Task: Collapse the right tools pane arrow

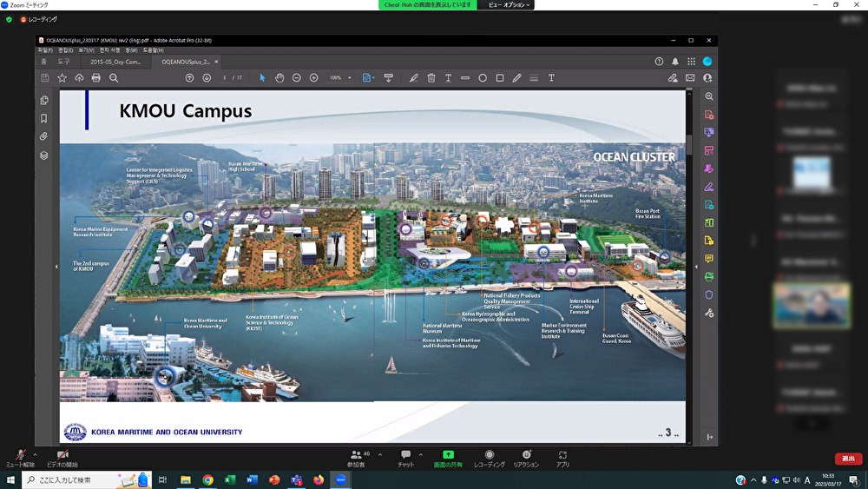Action: (696, 267)
